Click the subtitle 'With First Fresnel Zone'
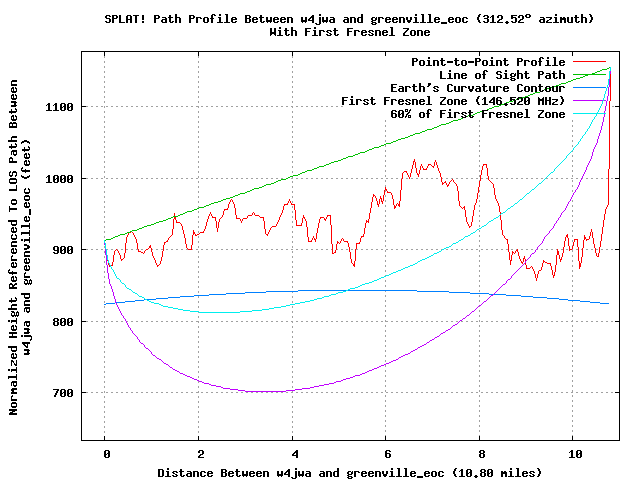640x480 pixels. (350, 32)
